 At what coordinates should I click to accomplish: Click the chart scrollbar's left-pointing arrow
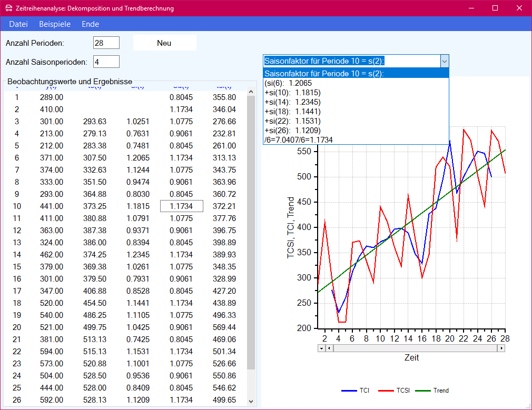coord(329,348)
